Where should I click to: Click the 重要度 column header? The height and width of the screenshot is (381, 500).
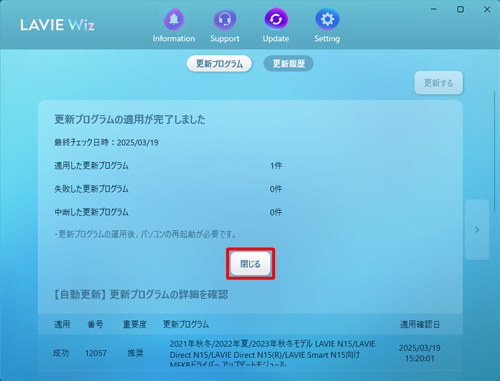135,324
